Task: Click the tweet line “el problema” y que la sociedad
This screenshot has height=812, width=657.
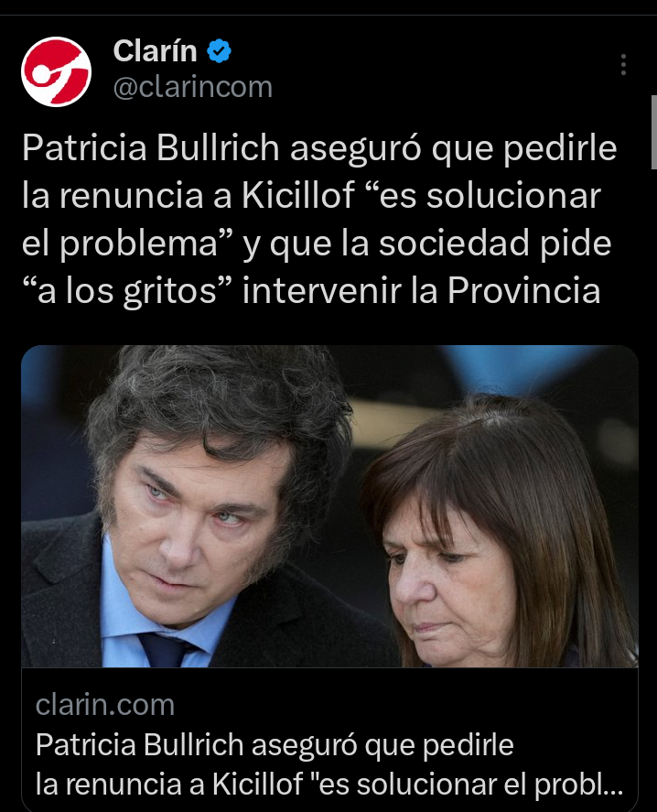Action: click(317, 243)
